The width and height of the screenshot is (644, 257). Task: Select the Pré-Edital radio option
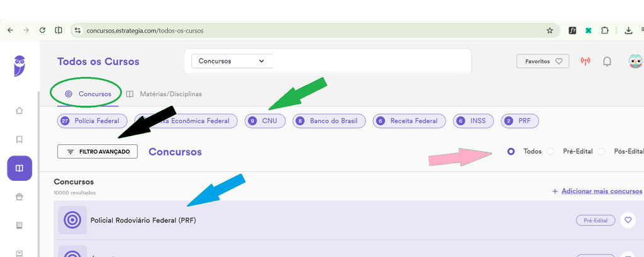click(550, 151)
